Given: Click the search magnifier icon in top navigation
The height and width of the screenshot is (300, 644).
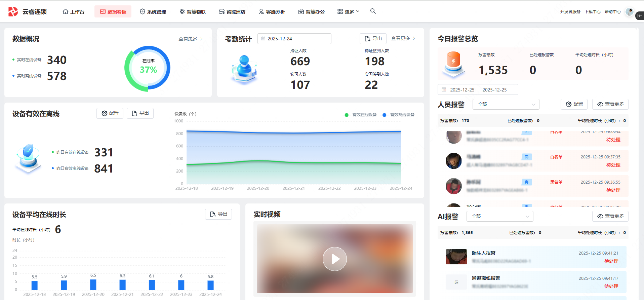Looking at the screenshot, I should (373, 11).
